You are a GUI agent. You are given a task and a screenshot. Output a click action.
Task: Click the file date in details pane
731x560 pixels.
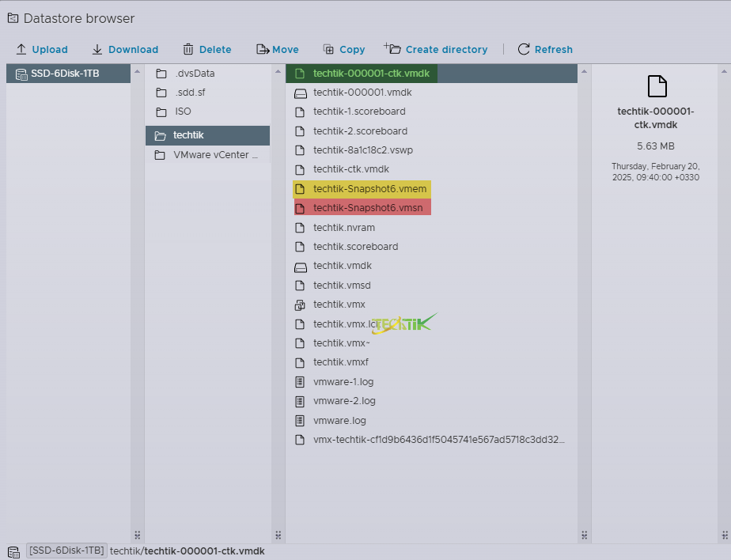(656, 172)
